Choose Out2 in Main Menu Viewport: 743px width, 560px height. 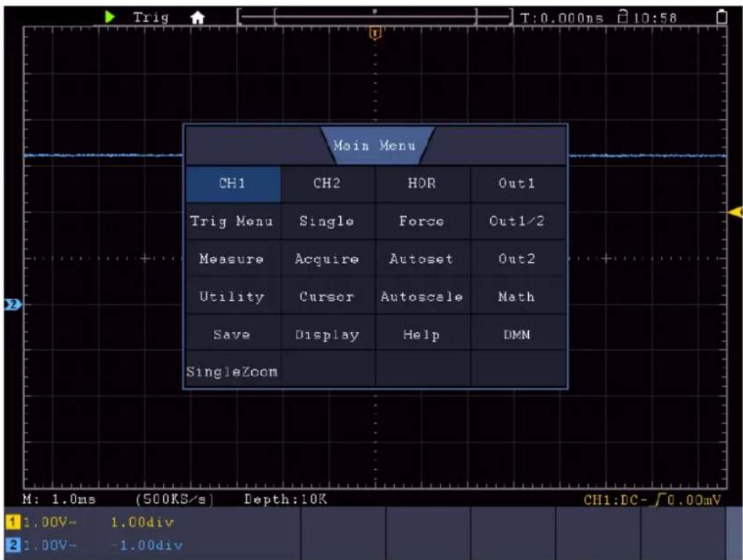517,259
